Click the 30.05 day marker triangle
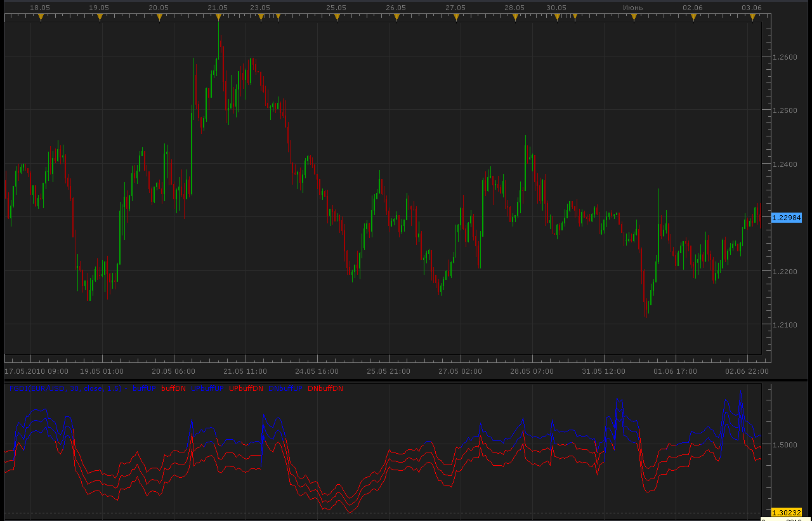 pos(557,18)
